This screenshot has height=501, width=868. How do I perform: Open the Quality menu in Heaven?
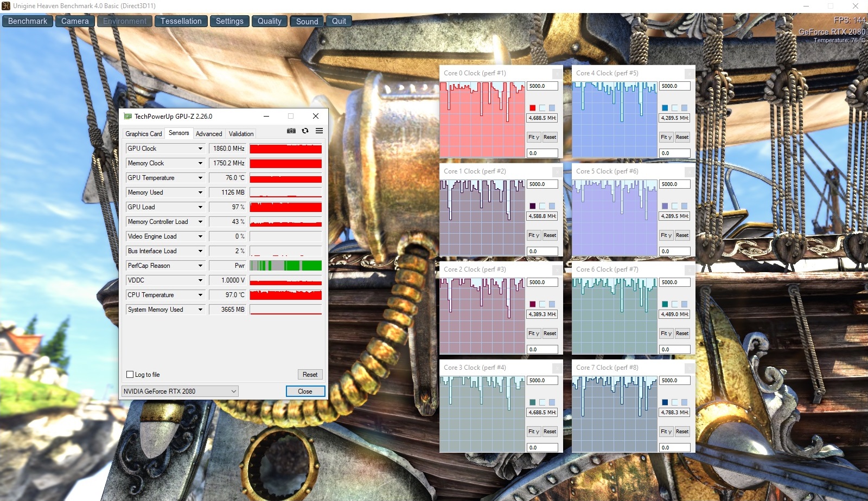tap(270, 21)
